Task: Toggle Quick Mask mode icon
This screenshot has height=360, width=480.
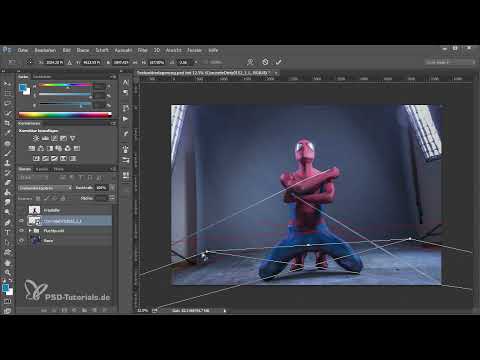Action: [7, 302]
